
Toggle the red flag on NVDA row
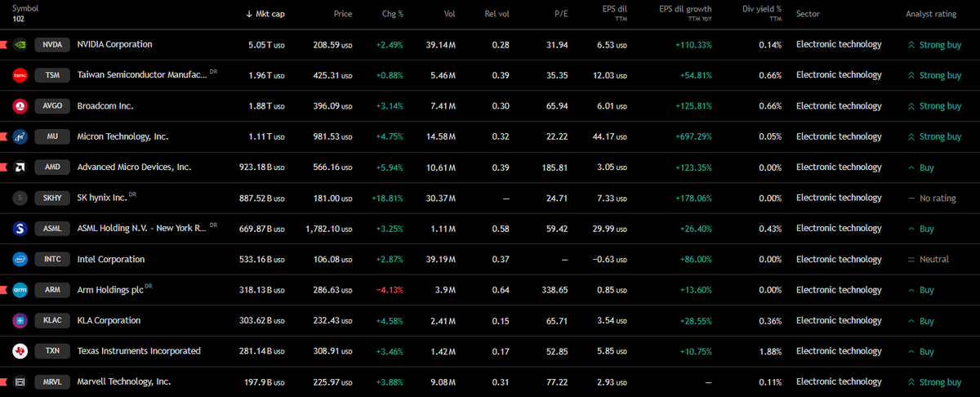pyautogui.click(x=3, y=45)
